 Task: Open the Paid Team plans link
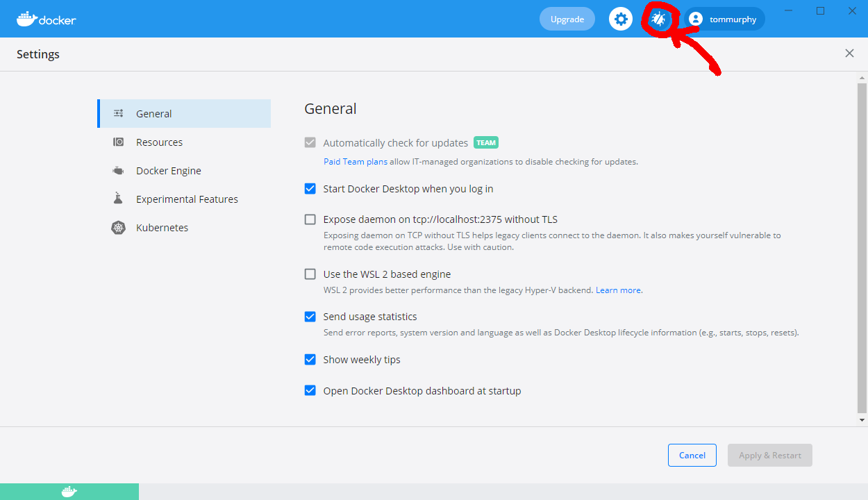(356, 162)
